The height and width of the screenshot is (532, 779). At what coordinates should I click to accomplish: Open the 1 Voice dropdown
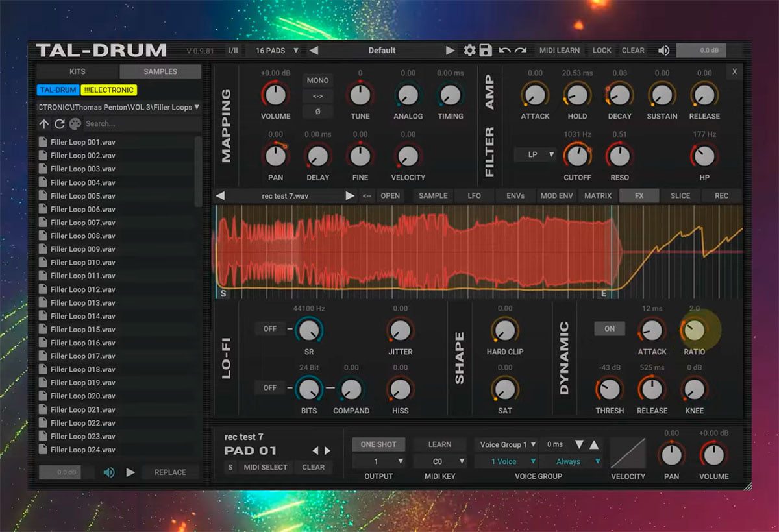[506, 461]
